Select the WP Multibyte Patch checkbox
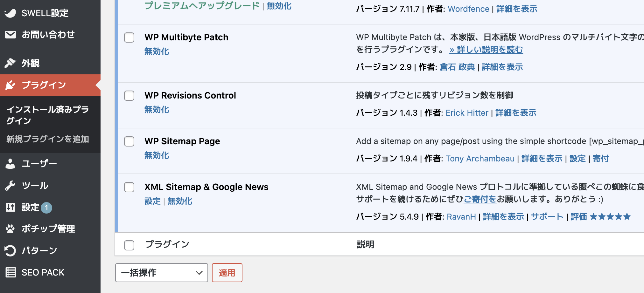 (x=129, y=37)
